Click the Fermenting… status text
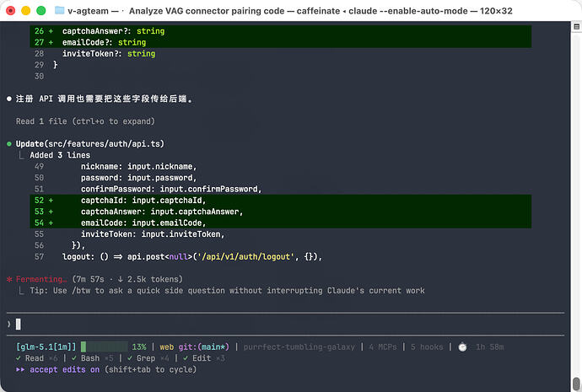 [x=41, y=279]
